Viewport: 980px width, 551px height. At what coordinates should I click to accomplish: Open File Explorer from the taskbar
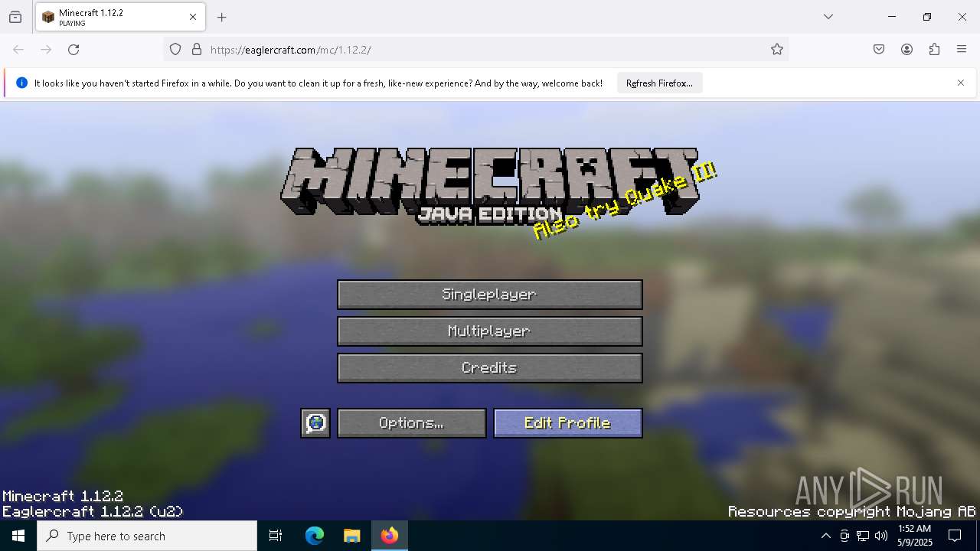[x=351, y=536]
